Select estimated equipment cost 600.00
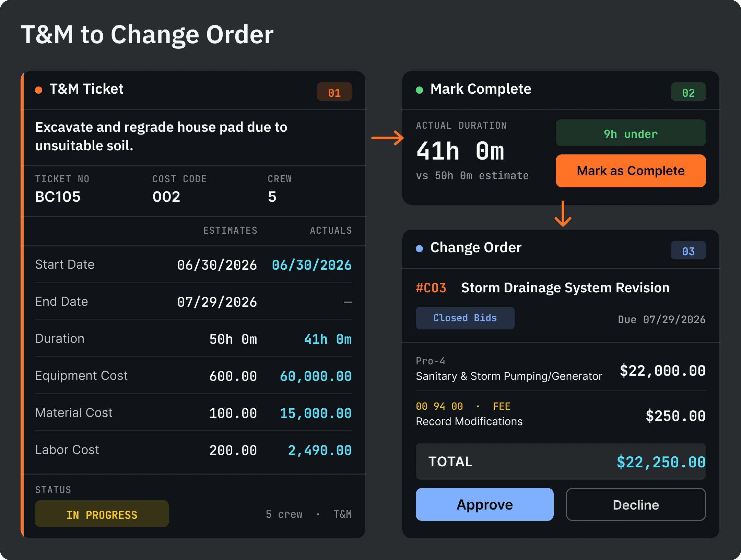The width and height of the screenshot is (741, 560). click(233, 376)
